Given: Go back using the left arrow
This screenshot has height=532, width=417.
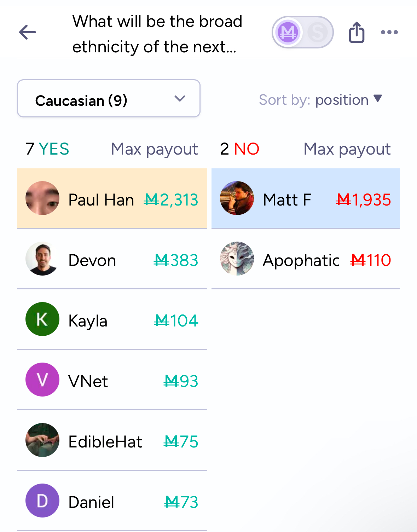Looking at the screenshot, I should tap(28, 33).
